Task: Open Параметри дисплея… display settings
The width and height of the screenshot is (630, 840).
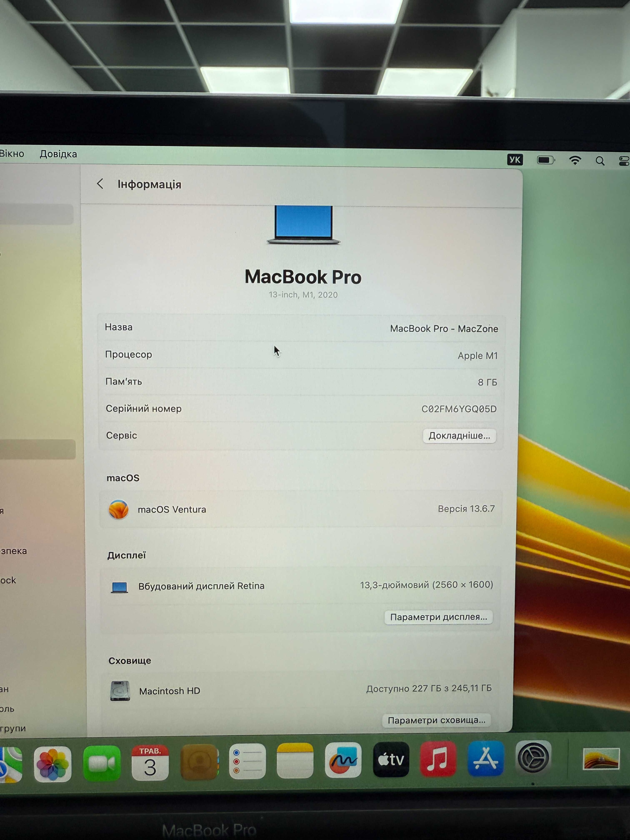Action: pos(439,617)
